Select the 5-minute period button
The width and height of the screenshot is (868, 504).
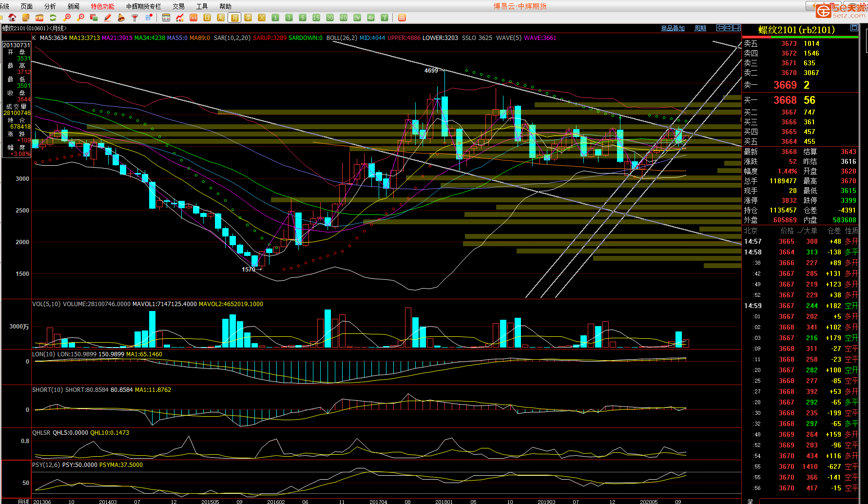tap(303, 18)
